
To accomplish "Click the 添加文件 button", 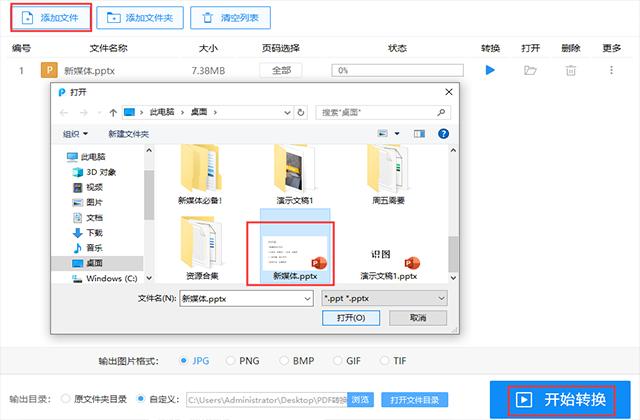I will pyautogui.click(x=51, y=18).
